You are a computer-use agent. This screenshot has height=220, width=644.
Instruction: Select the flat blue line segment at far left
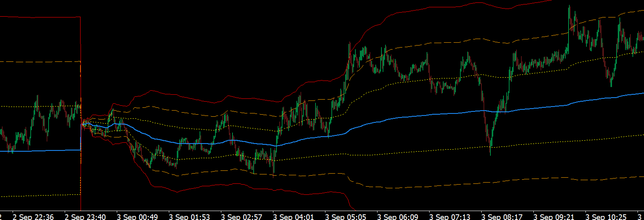[40, 151]
